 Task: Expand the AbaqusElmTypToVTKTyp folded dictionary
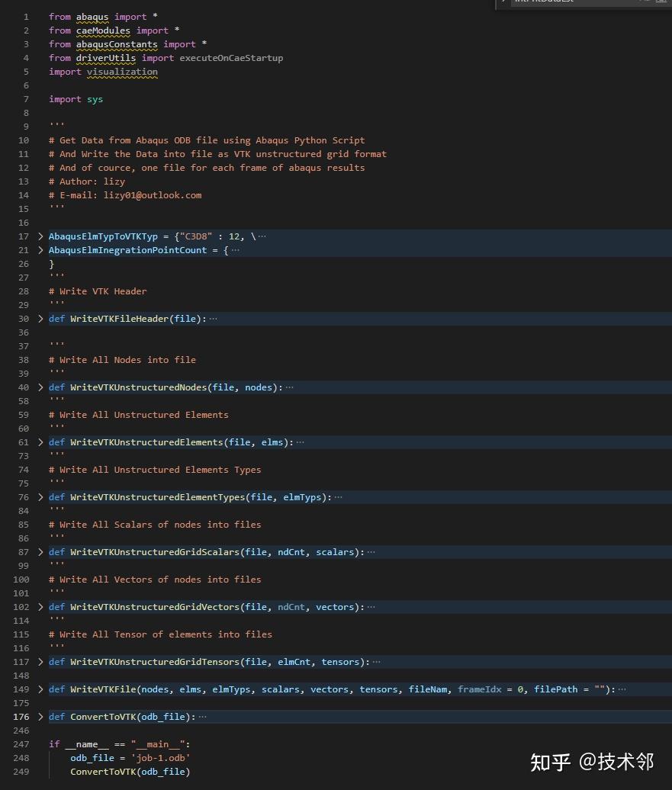(40, 236)
